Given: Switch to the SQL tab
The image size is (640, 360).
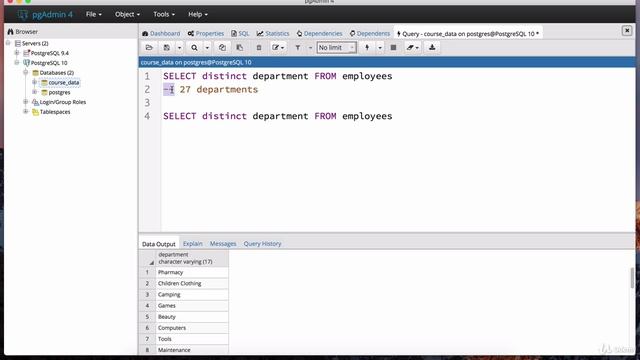Looking at the screenshot, I should tap(240, 33).
